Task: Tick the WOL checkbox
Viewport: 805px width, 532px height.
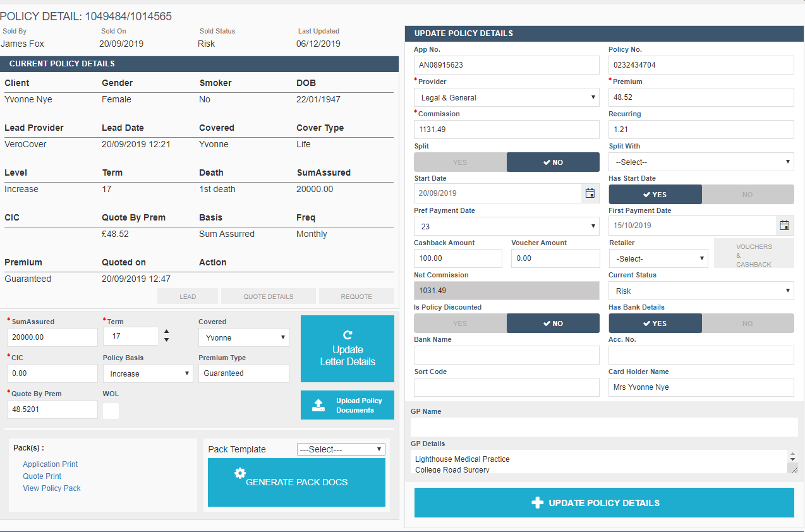Action: [x=111, y=411]
